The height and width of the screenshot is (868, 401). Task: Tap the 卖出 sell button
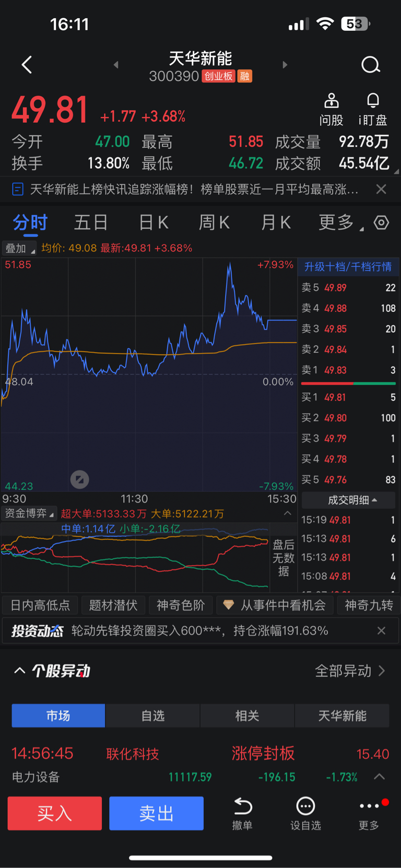coord(156,813)
